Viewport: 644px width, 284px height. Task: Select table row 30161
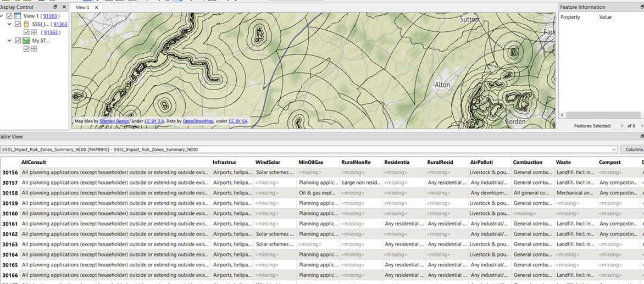[10, 224]
